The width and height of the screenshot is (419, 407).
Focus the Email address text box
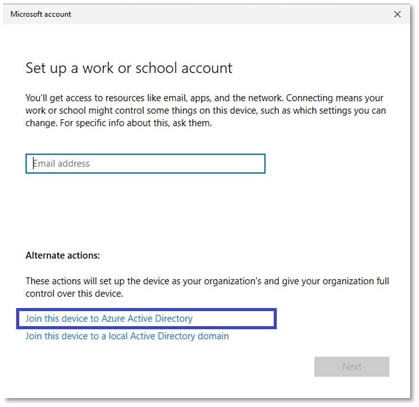[145, 164]
